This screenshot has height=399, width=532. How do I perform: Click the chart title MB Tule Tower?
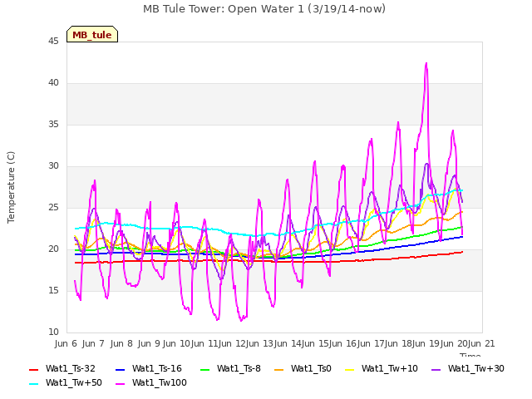pos(264,9)
